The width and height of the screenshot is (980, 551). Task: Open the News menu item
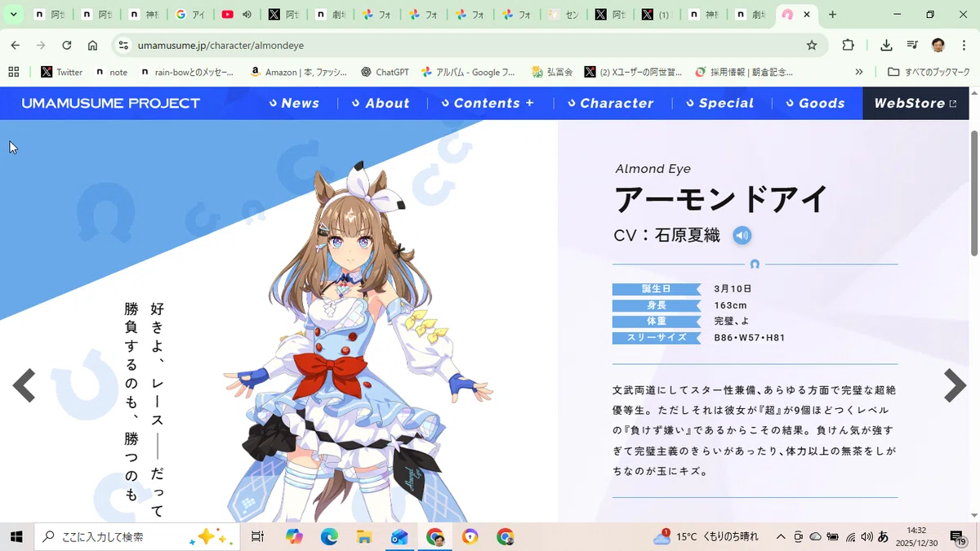[x=295, y=104]
